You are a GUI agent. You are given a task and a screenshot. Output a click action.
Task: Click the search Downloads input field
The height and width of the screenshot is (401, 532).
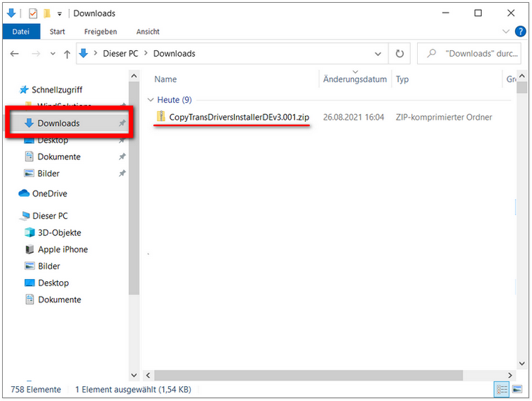tap(470, 54)
